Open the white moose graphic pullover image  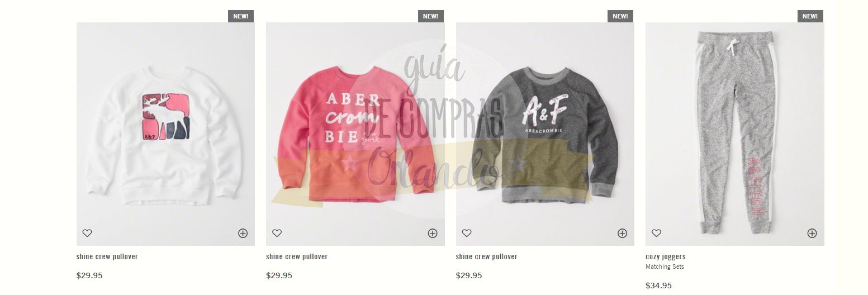(x=165, y=134)
